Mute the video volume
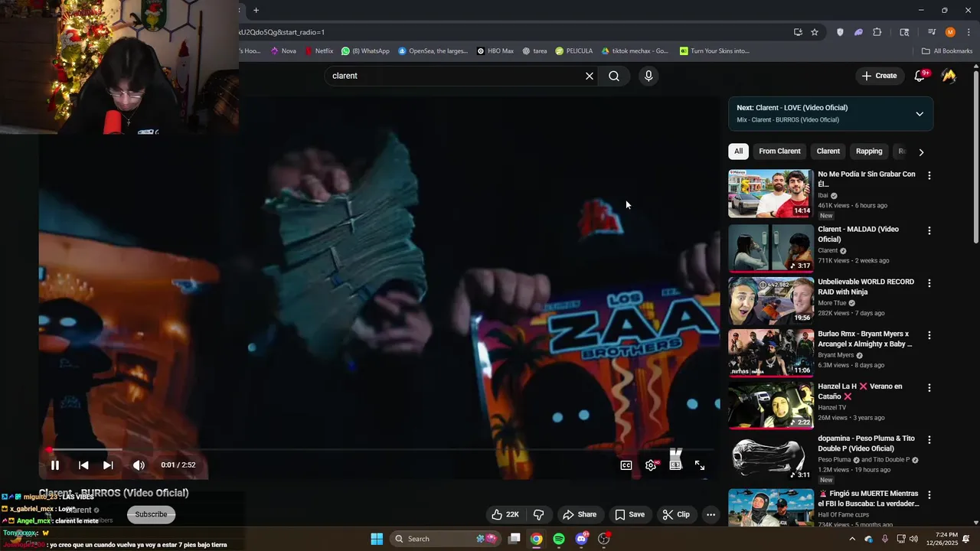This screenshot has width=980, height=551. coord(139,465)
